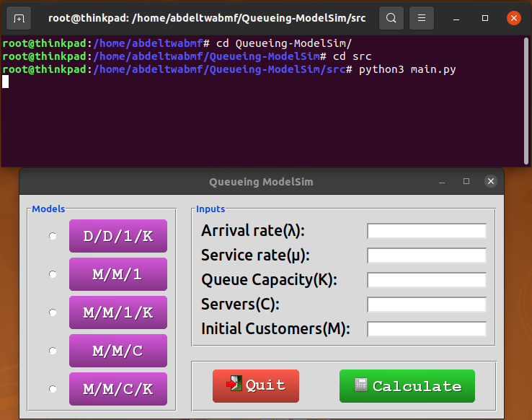Click the calculator icon on Calculate

pos(361,385)
